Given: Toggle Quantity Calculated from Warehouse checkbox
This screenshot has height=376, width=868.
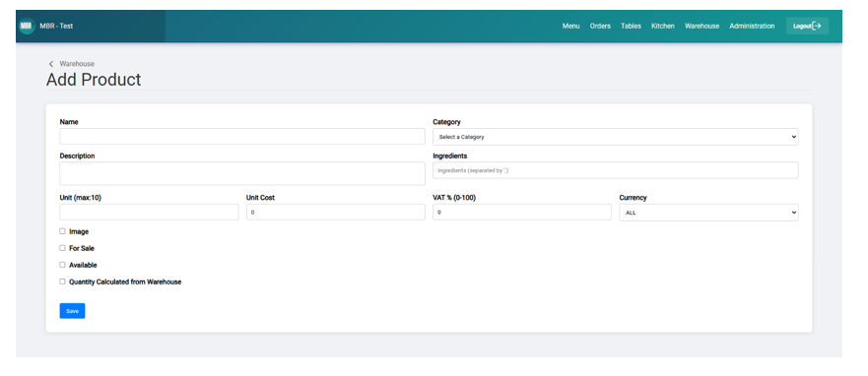Looking at the screenshot, I should 62,282.
